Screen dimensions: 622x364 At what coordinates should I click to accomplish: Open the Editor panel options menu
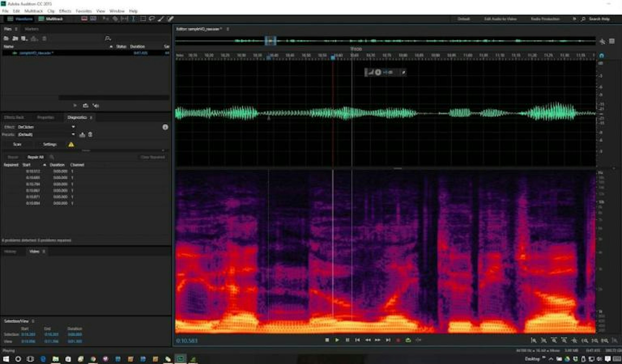pos(228,29)
